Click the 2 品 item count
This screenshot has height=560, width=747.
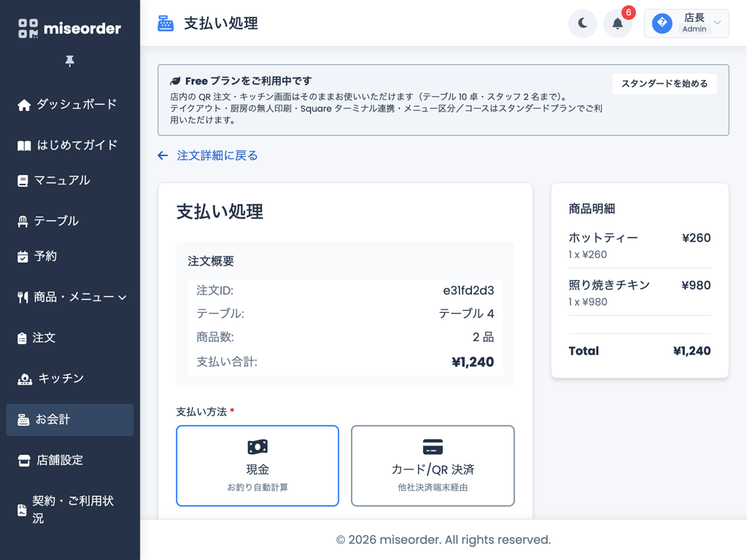483,337
